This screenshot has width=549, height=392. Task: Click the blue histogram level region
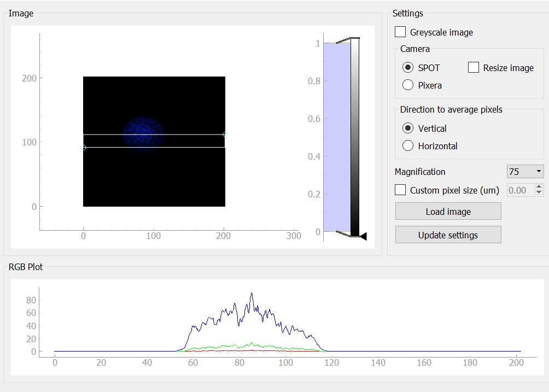tap(336, 137)
